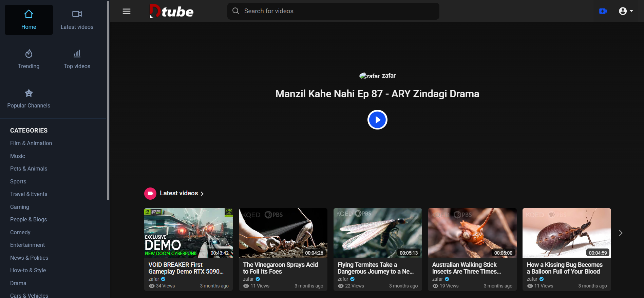Screen dimensions: 644x298
Task: Select Comedy category
Action: [20, 232]
